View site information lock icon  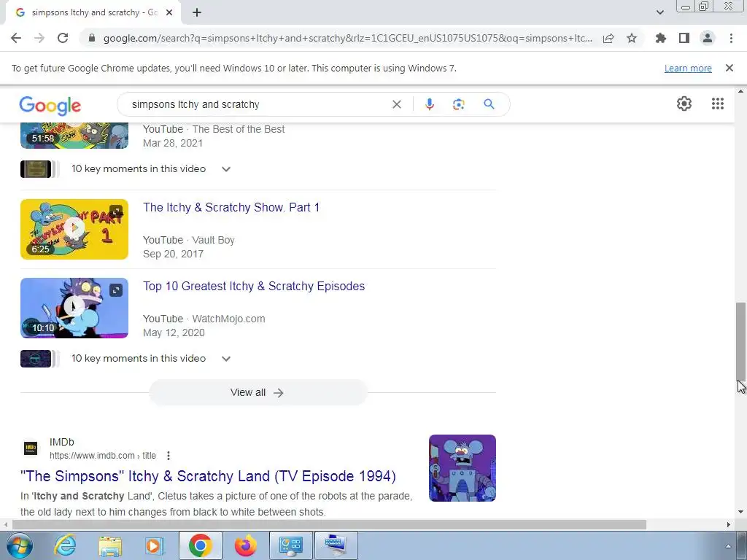(x=92, y=38)
